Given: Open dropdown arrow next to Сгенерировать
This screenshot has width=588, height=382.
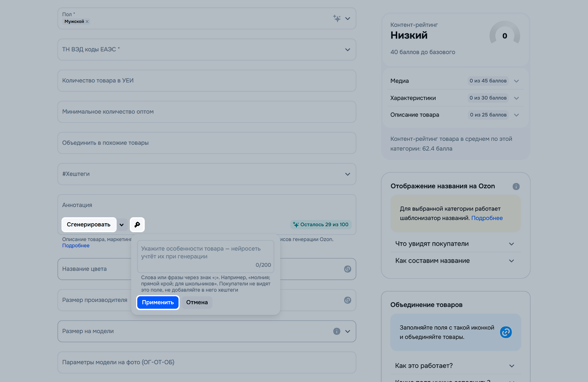Looking at the screenshot, I should (122, 224).
